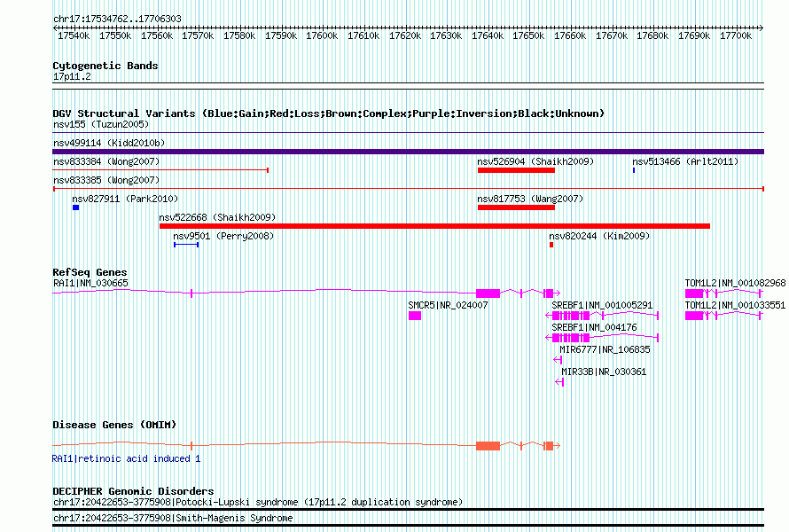The image size is (789, 532).
Task: Select the nsv817753 (Wang2007) red bar
Action: (516, 207)
